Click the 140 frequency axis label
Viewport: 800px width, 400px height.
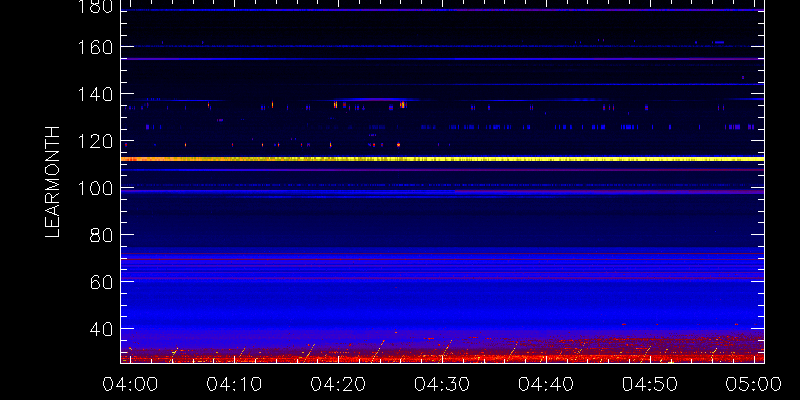(x=94, y=94)
